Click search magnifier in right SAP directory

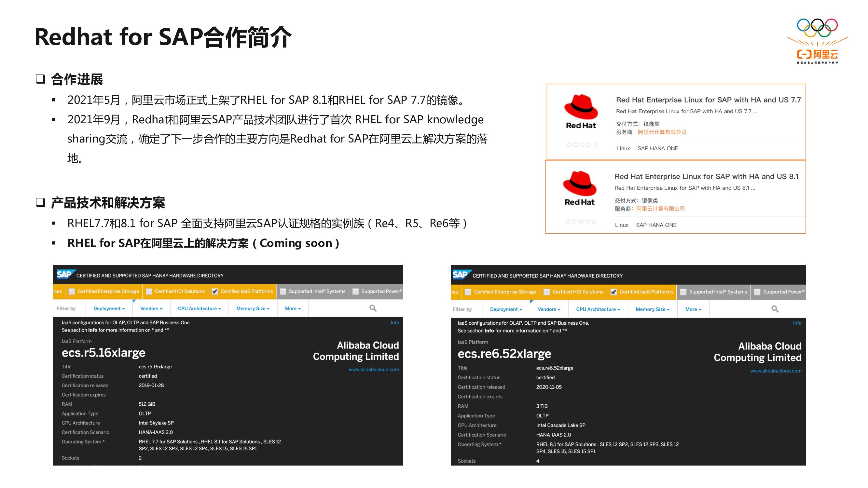(x=775, y=309)
